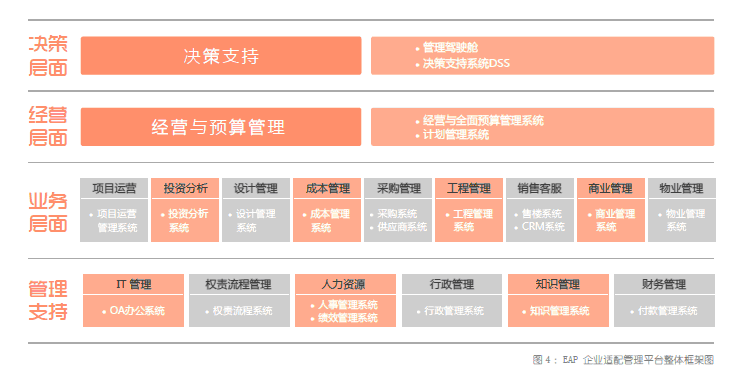The width and height of the screenshot is (746, 387).
Task: Click the 管理驾驶舱 bullet item
Action: 450,48
